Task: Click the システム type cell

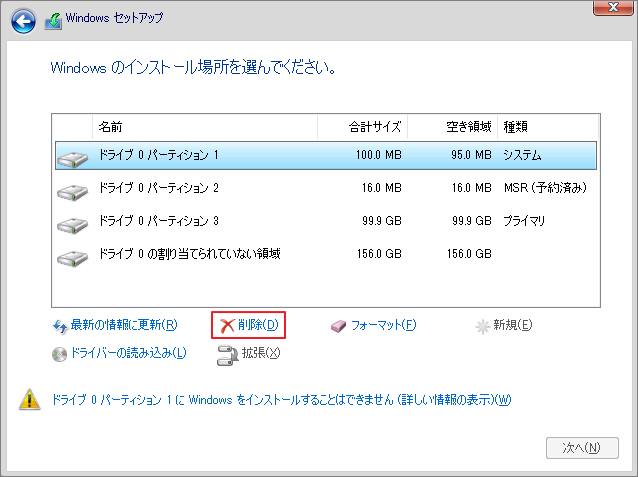Action: point(522,155)
